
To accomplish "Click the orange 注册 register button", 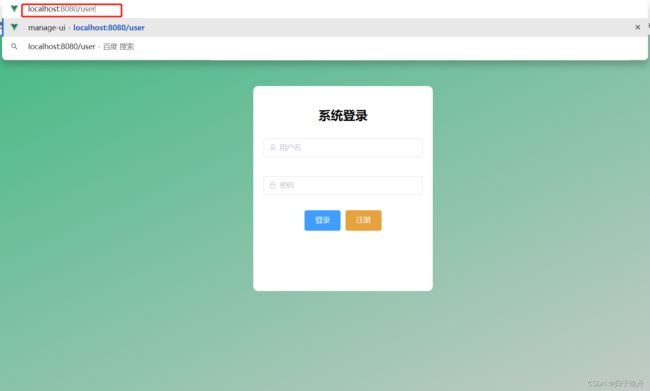I will click(x=363, y=220).
